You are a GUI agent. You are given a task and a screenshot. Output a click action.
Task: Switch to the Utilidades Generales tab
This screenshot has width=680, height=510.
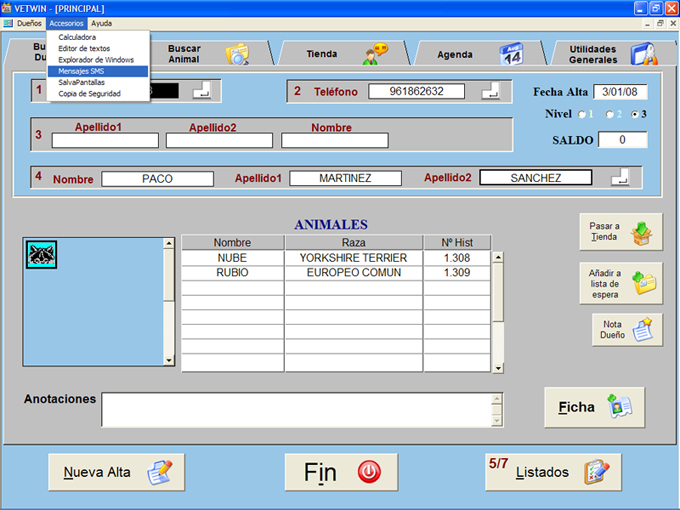[612, 54]
